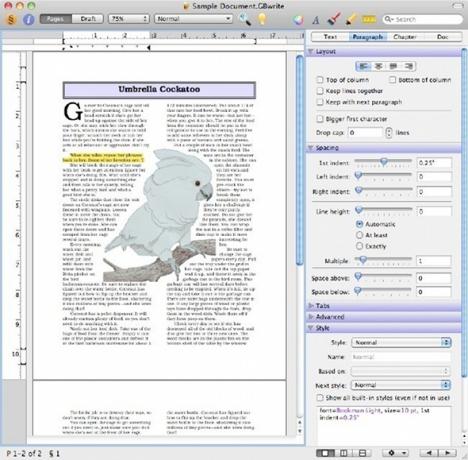Viewport: 468px width, 460px height.
Task: Click the Umbrella Cockatoo title heading
Action: 159,90
